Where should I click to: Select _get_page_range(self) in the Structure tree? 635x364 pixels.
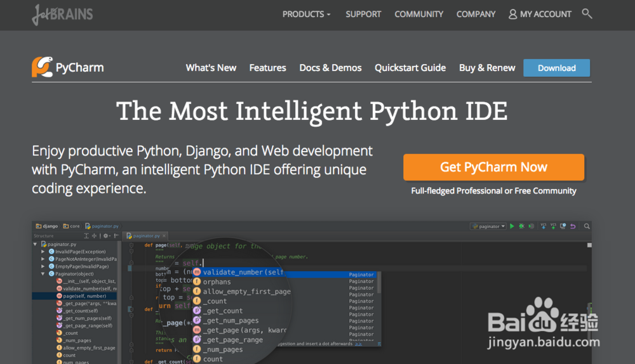84,325
